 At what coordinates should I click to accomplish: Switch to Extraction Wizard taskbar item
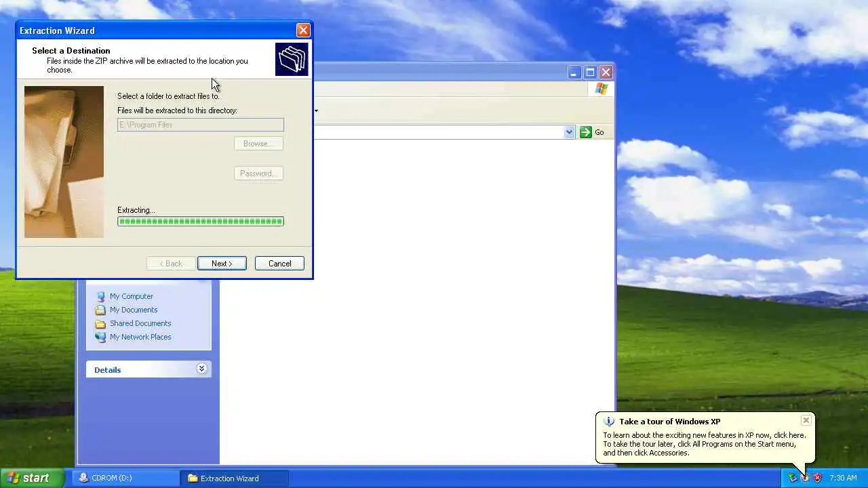click(235, 478)
